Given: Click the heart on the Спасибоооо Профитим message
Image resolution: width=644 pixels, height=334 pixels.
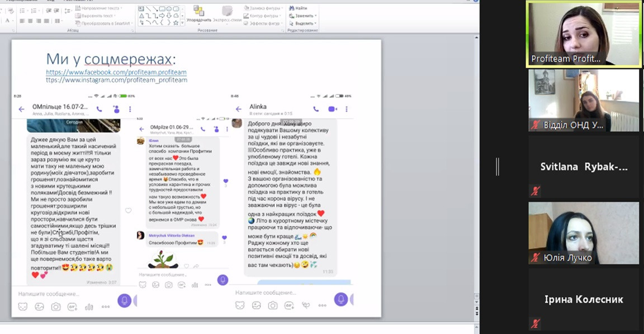Looking at the screenshot, I should [224, 237].
